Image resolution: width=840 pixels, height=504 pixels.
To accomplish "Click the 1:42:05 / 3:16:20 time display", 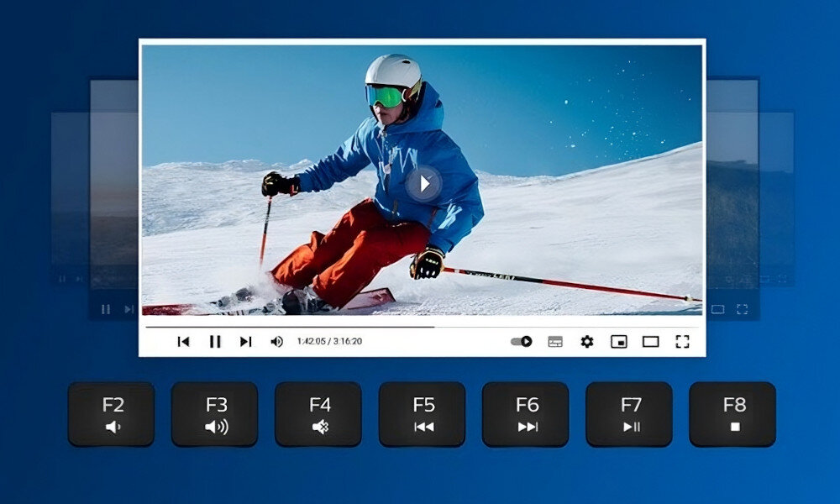I will click(x=329, y=342).
